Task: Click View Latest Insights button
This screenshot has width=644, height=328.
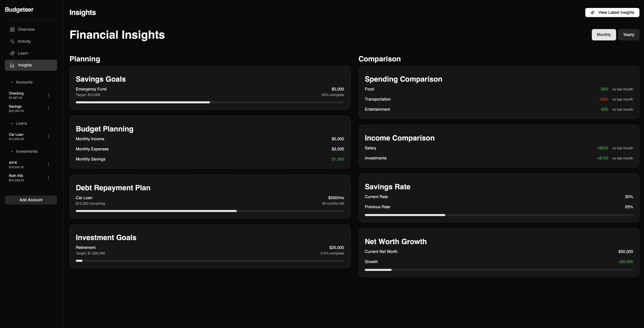Action: point(612,13)
